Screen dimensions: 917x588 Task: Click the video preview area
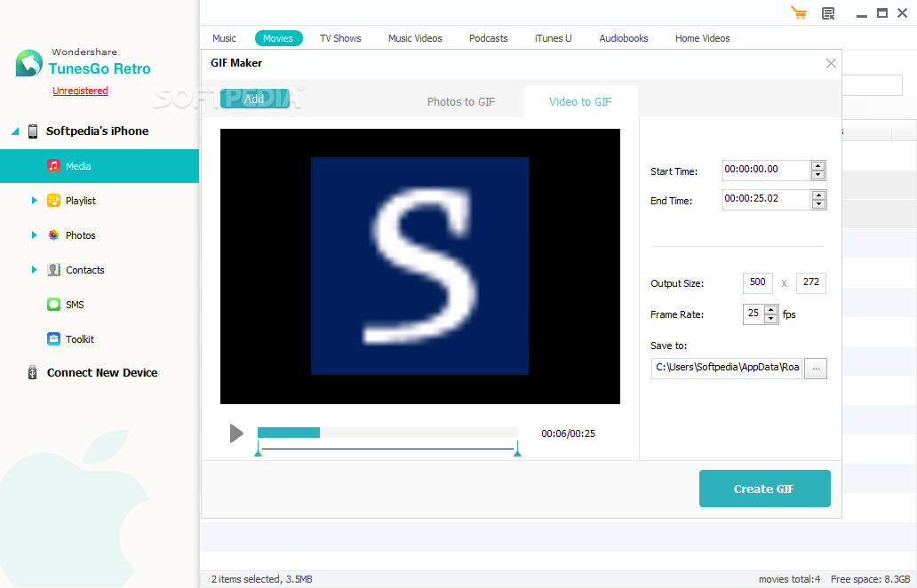coord(420,266)
